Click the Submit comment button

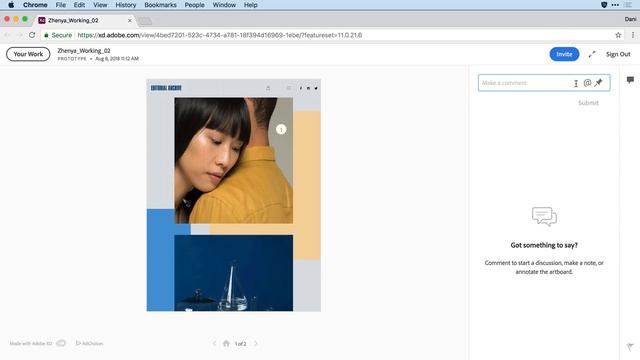(588, 103)
